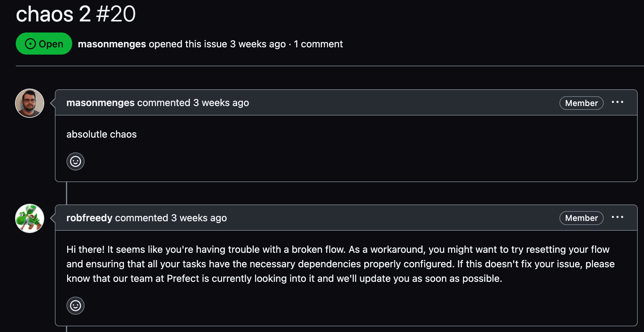Click the Member badge on masonmenges' comment
Screen dimensions: 644x332
point(581,103)
